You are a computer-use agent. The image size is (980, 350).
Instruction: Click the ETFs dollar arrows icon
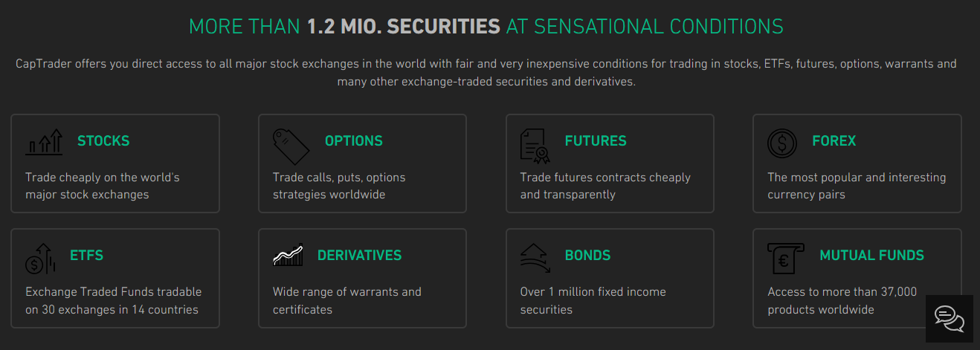pos(40,258)
